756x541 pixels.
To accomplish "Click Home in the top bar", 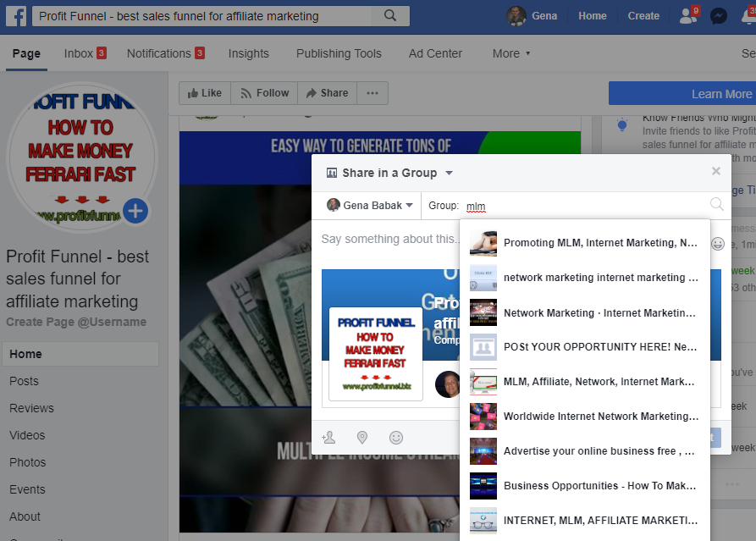I will coord(592,16).
